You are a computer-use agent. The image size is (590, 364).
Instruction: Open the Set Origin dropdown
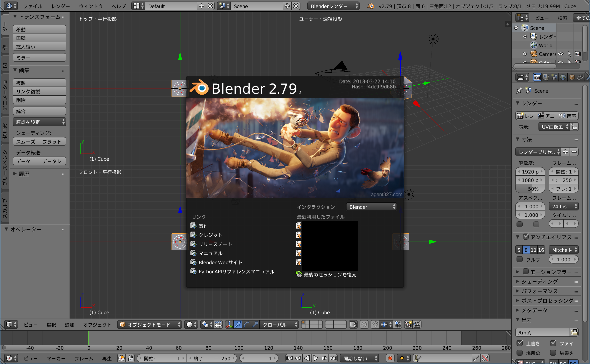pyautogui.click(x=40, y=122)
